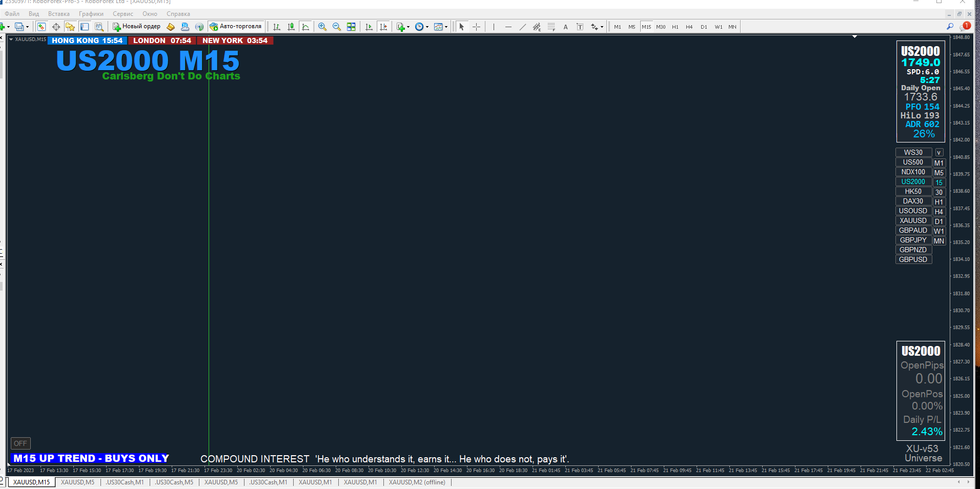Open the Файл menu
Screen dimensions: 980x489
(x=12, y=14)
